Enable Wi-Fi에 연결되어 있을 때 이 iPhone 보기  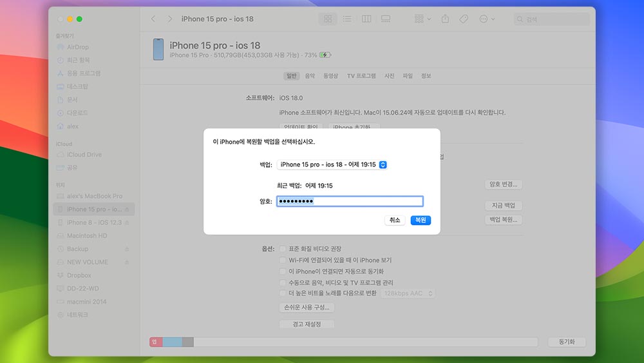point(283,260)
